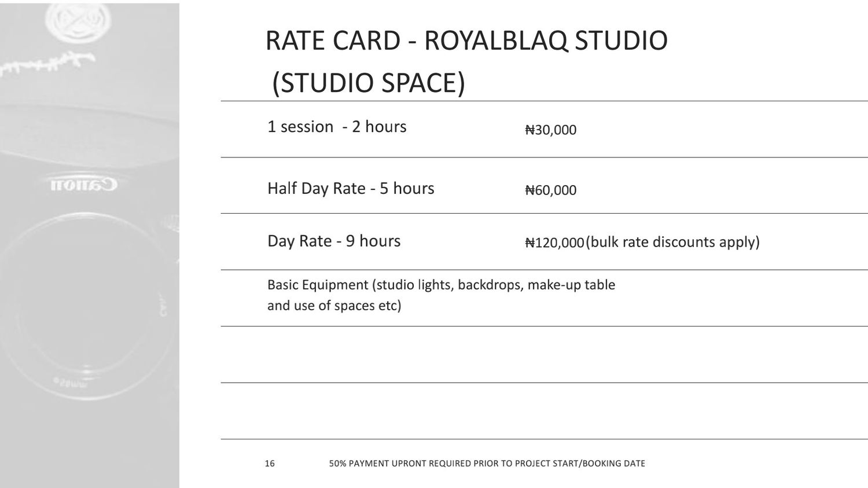
Task: Select the (STUDIO SPACE) subtitle text
Action: [369, 83]
